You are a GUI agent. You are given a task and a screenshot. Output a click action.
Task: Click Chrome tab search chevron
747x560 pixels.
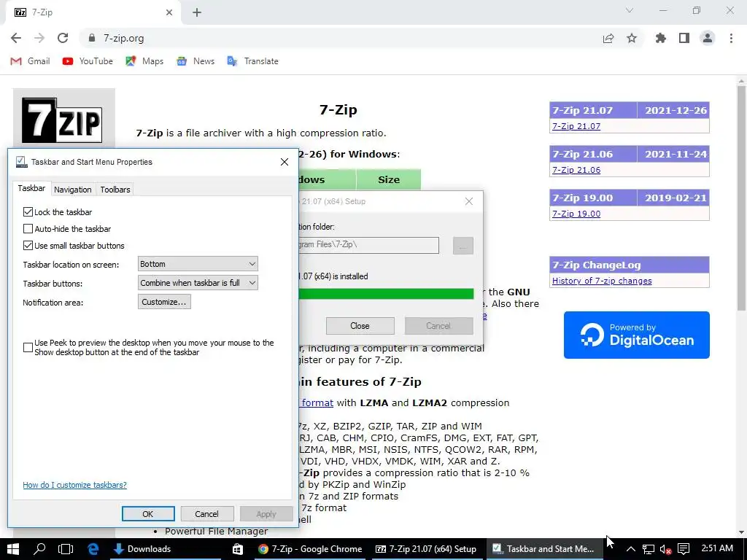tap(630, 10)
